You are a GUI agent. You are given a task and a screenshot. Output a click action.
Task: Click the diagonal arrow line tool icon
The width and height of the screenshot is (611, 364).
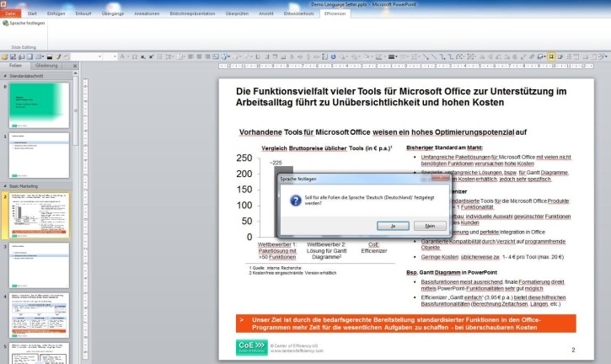pos(426,57)
